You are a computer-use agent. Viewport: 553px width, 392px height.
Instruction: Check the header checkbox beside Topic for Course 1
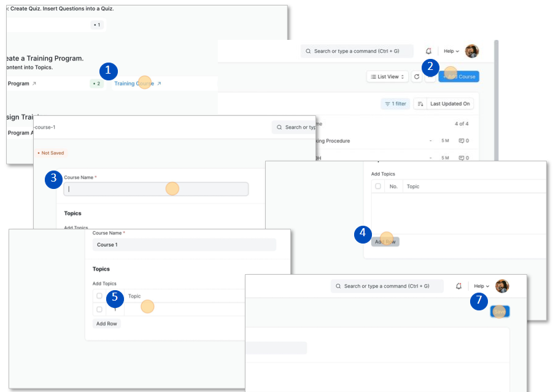(x=99, y=296)
